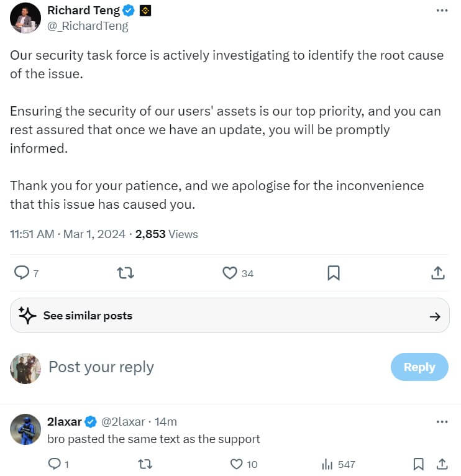
Task: Type in the Post your reply field
Action: [x=186, y=367]
